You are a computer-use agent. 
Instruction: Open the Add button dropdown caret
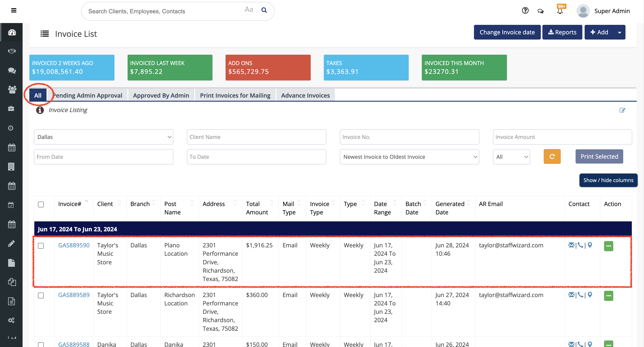(619, 32)
